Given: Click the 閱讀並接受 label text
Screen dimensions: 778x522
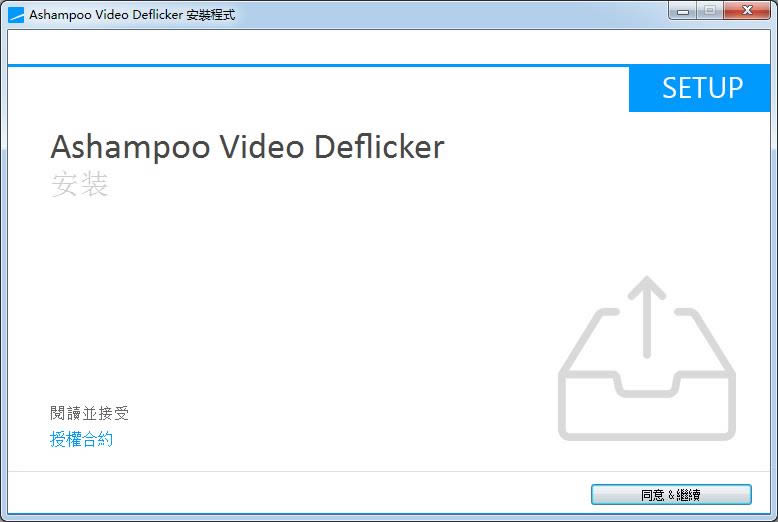Looking at the screenshot, I should pyautogui.click(x=89, y=413).
